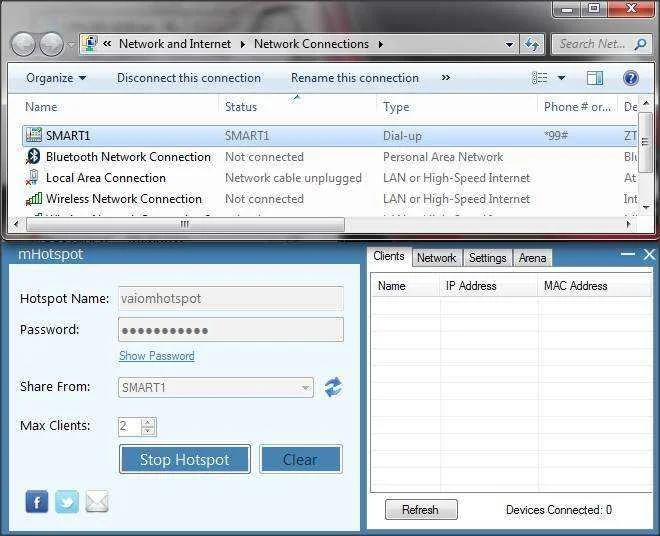Open the Organize menu
The width and height of the screenshot is (660, 536).
56,78
